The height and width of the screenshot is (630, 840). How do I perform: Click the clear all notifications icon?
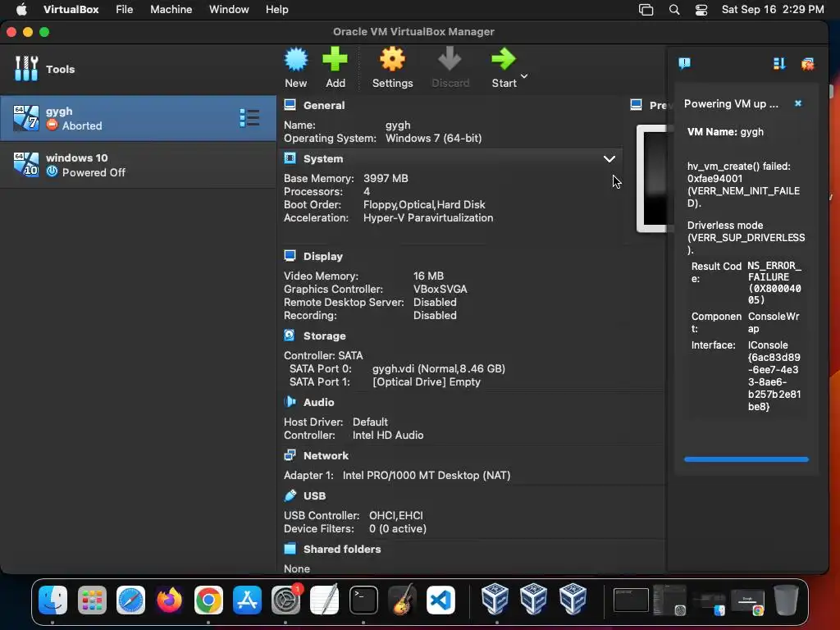coord(808,64)
